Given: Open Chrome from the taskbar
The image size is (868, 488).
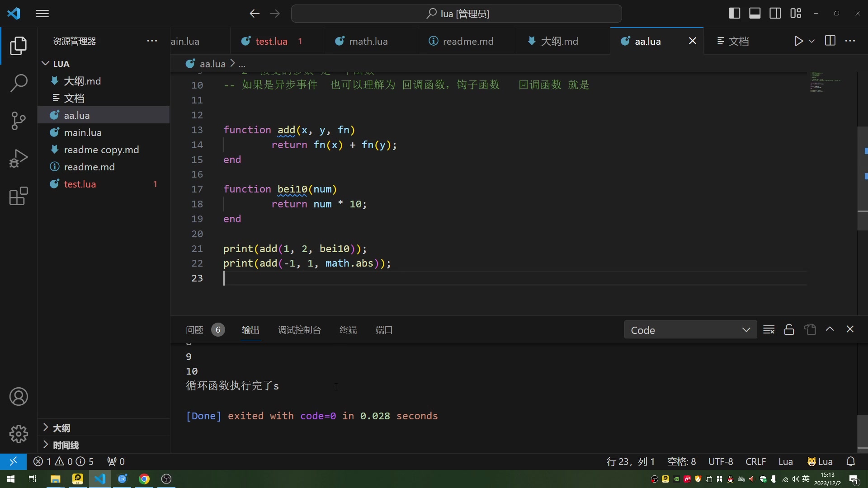Looking at the screenshot, I should click(x=144, y=479).
